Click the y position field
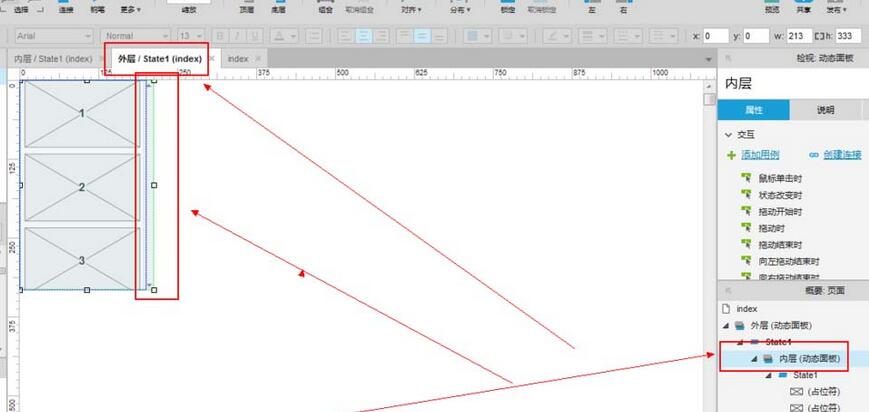Viewport: 869px width, 412px height. click(x=756, y=36)
